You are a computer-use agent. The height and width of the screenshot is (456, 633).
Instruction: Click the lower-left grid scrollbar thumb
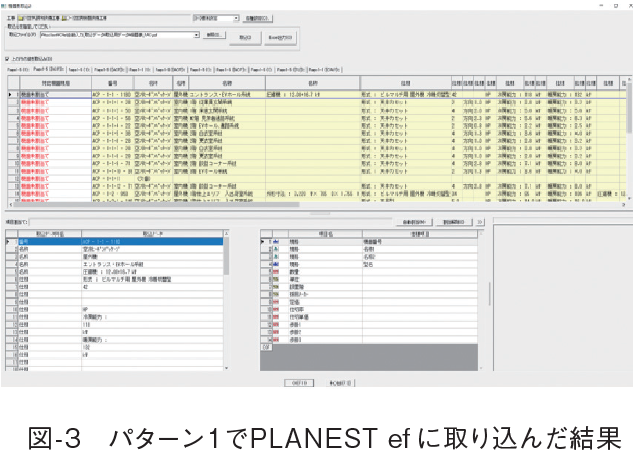click(x=226, y=256)
